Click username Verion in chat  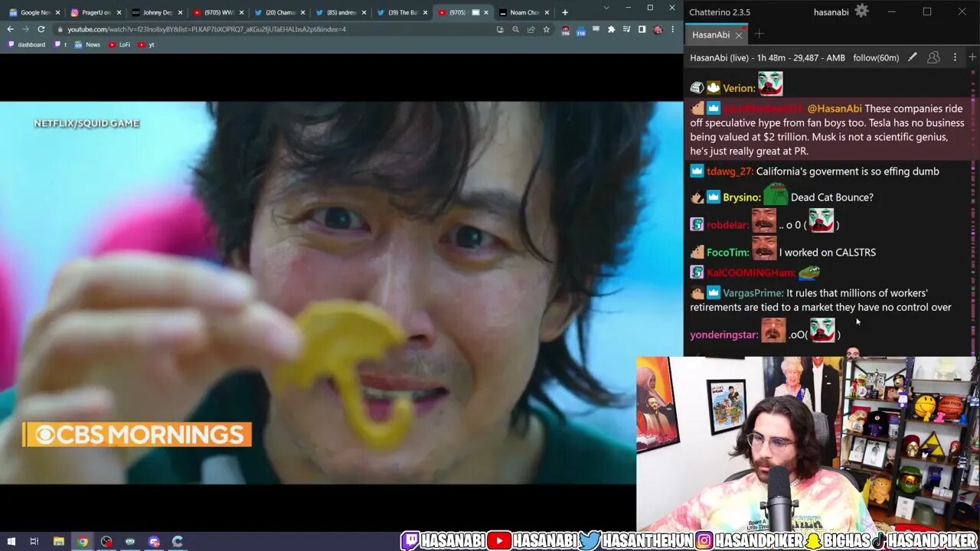pos(739,88)
